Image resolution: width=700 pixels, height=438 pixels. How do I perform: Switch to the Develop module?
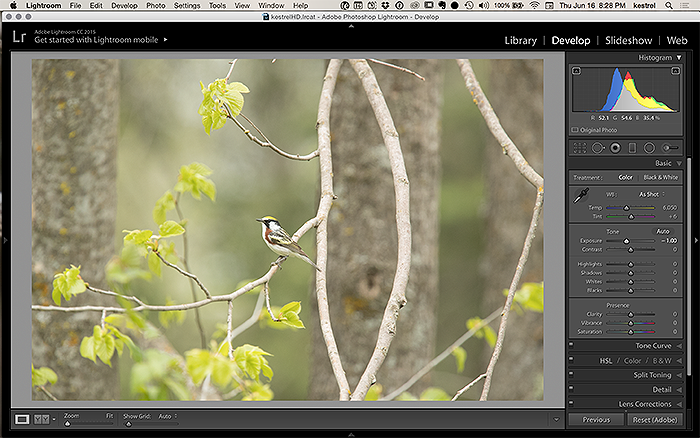tap(571, 41)
